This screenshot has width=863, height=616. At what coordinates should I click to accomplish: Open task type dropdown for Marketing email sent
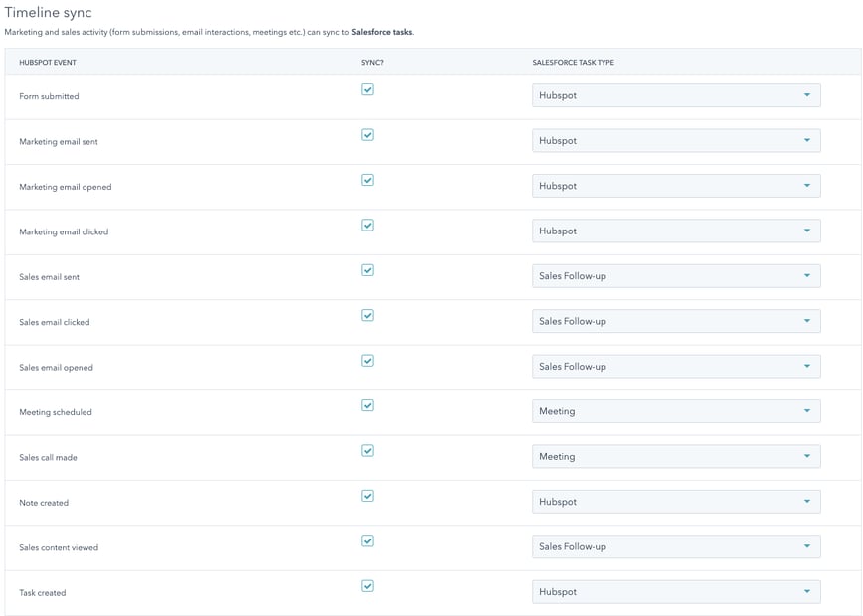[676, 140]
